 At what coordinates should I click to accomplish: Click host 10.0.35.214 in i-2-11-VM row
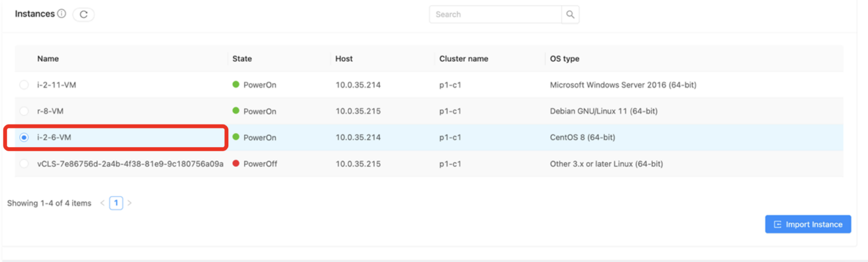[358, 85]
